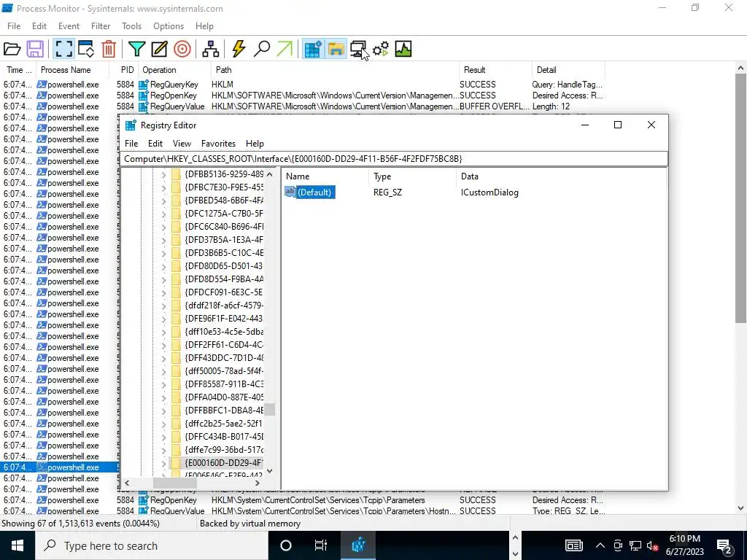The width and height of the screenshot is (747, 560).
Task: Click the Include process target icon
Action: click(x=182, y=49)
